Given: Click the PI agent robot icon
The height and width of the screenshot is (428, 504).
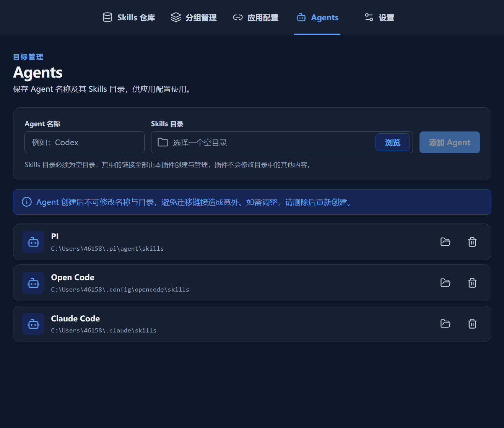Looking at the screenshot, I should point(33,242).
